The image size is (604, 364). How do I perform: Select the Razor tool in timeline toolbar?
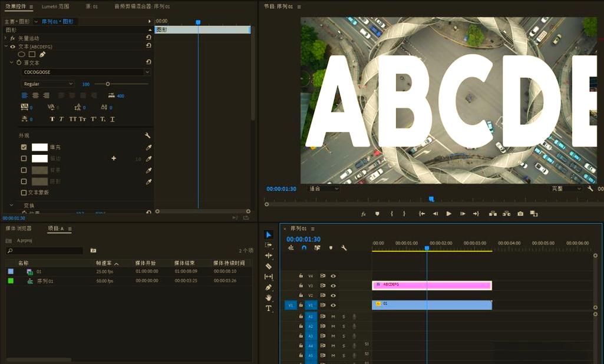[x=269, y=266]
